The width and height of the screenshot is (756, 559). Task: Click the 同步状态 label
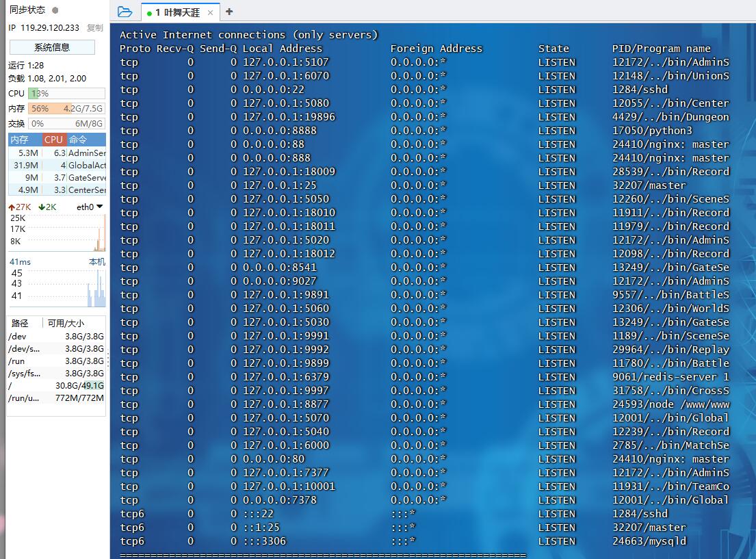coord(27,10)
